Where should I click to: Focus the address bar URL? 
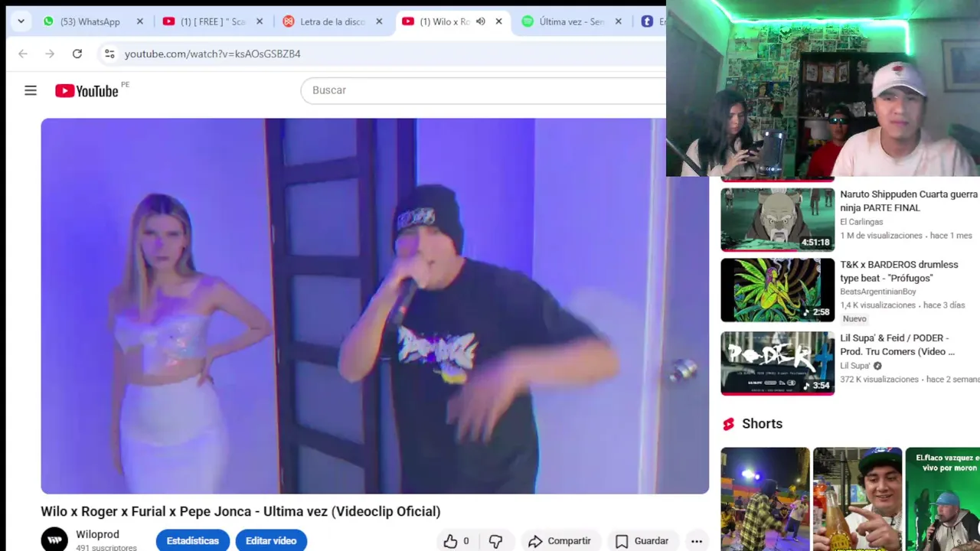(x=213, y=54)
